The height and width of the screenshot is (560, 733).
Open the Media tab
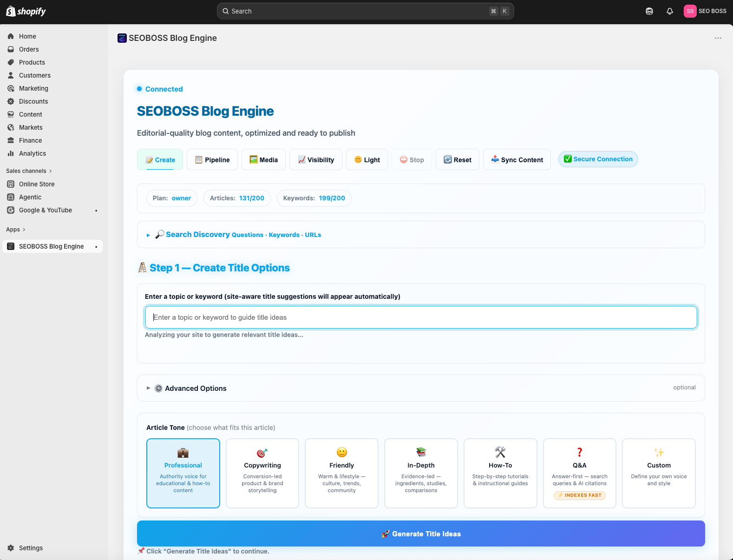click(263, 159)
